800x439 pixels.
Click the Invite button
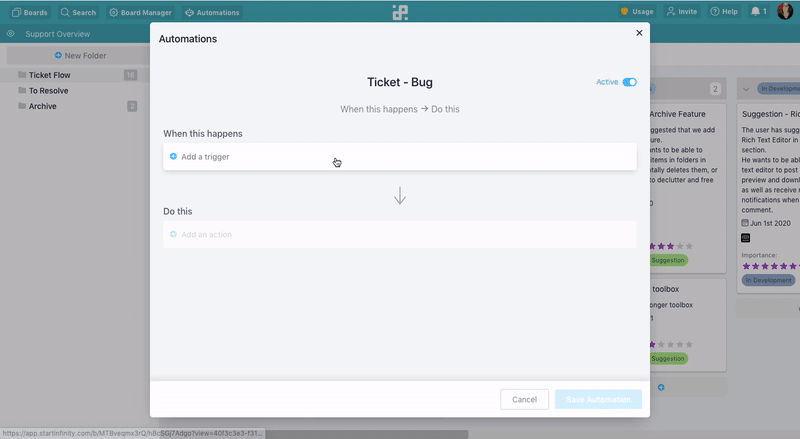pos(682,11)
